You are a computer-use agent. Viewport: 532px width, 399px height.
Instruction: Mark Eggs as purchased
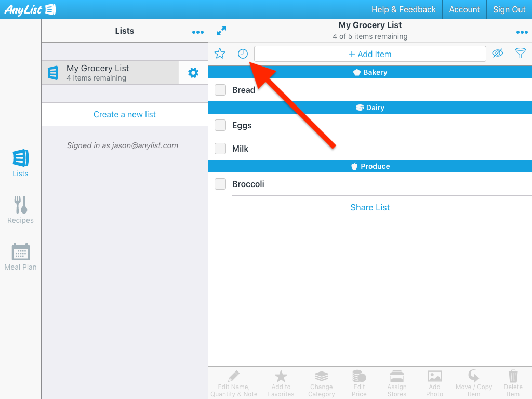click(x=220, y=125)
